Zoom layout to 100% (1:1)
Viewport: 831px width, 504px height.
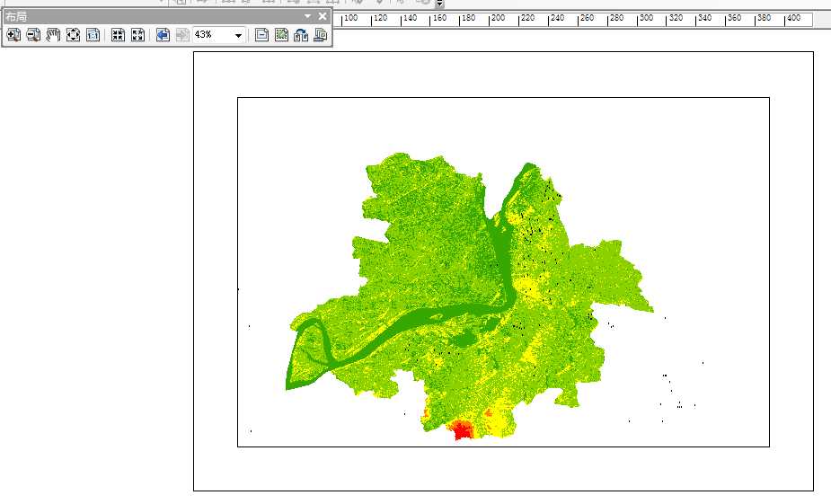click(x=93, y=35)
